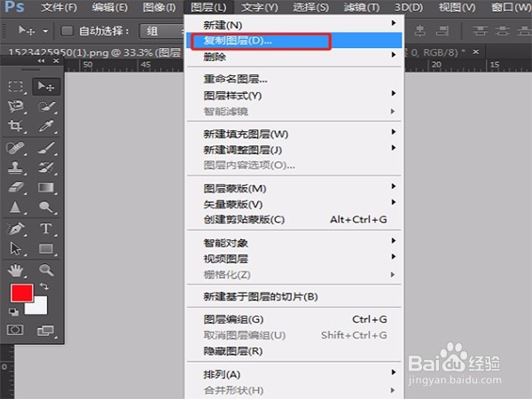Choose 复制图层(D)... from the menu
The width and height of the screenshot is (532, 399).
(x=293, y=41)
